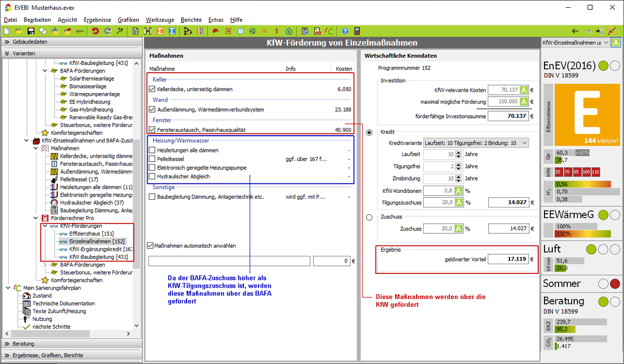
Task: Open the Bearbeiten menu
Action: 37,20
